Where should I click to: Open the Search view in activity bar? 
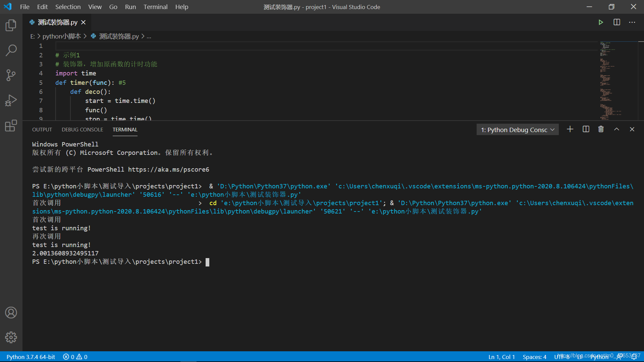click(11, 50)
